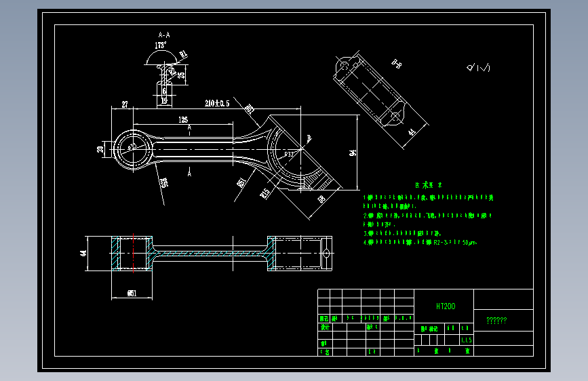
Task: Select the R32 radius label
Action: coord(289,154)
